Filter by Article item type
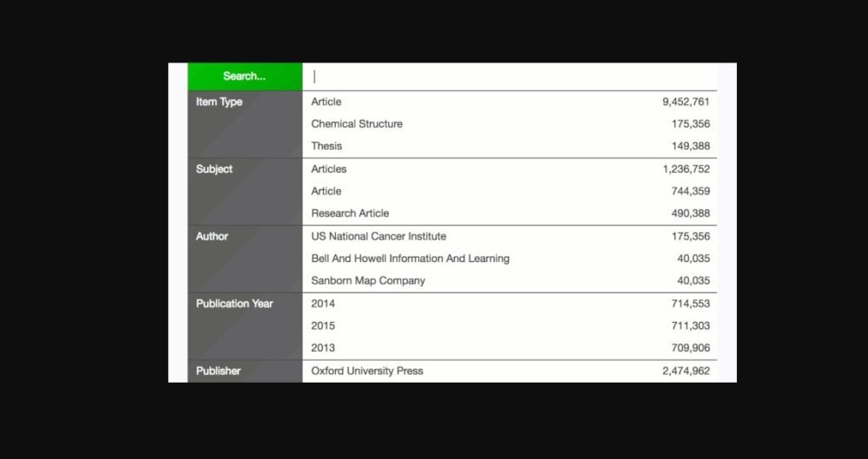868x459 pixels. pyautogui.click(x=326, y=102)
